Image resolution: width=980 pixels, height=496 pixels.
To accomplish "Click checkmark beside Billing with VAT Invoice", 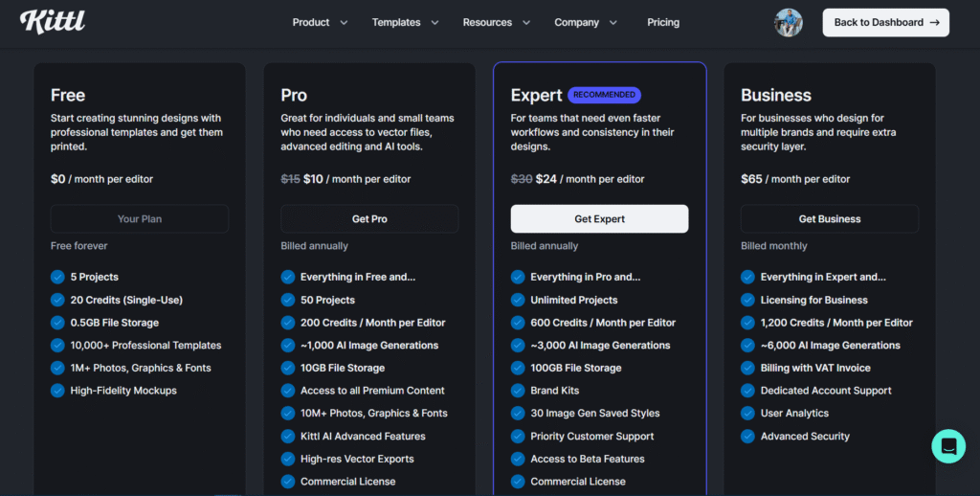I will click(x=747, y=368).
